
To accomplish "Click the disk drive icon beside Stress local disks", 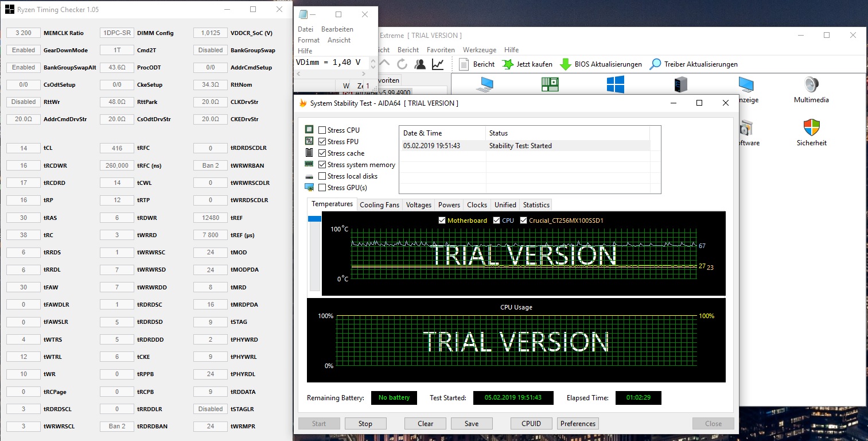I will point(309,176).
